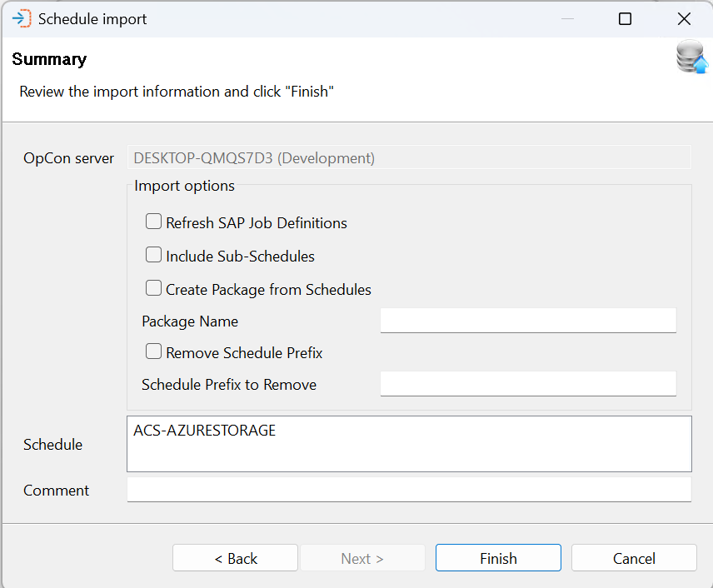The width and height of the screenshot is (713, 588).
Task: Close the Schedule import dialog
Action: coord(684,18)
